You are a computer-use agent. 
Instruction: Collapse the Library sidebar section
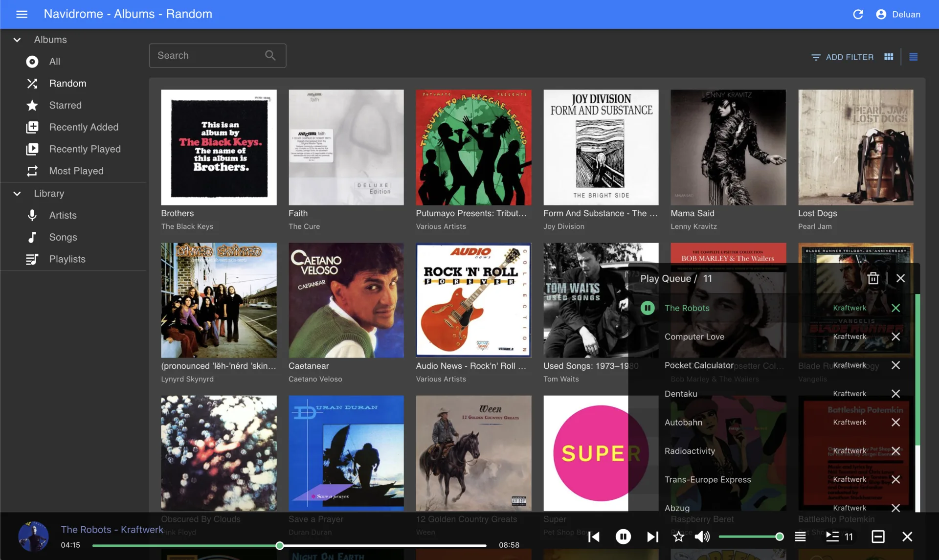[17, 193]
